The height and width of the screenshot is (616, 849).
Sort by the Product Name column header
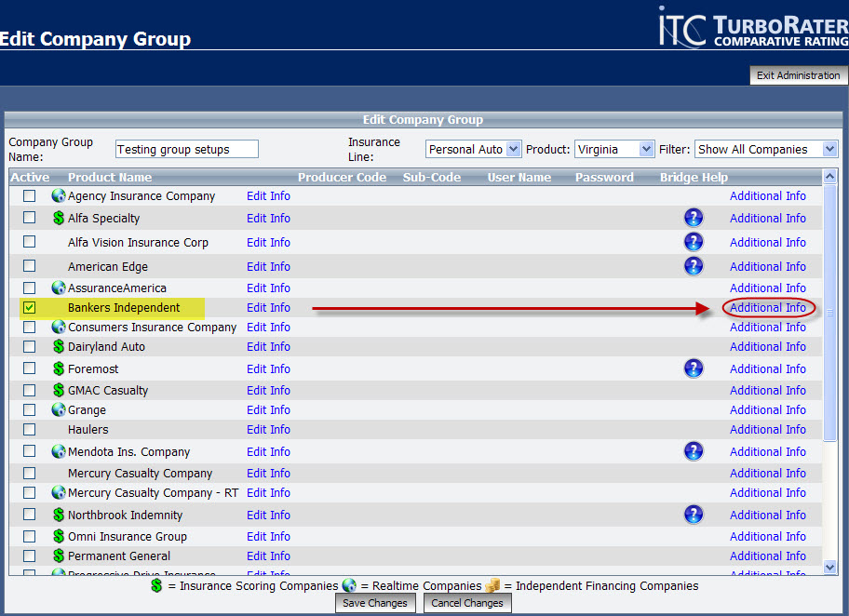coord(109,177)
